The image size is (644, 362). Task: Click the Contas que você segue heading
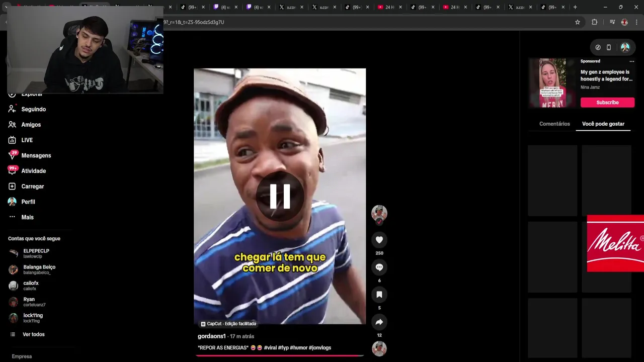pos(34,239)
